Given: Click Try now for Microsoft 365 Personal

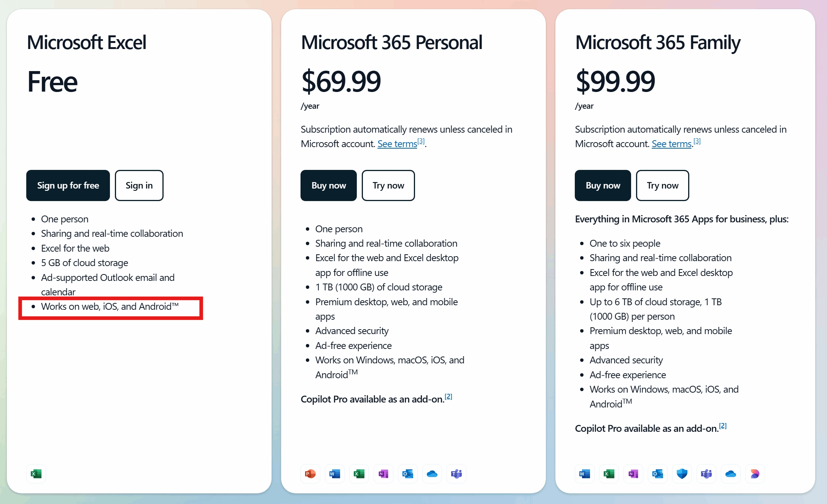Looking at the screenshot, I should pyautogui.click(x=388, y=185).
